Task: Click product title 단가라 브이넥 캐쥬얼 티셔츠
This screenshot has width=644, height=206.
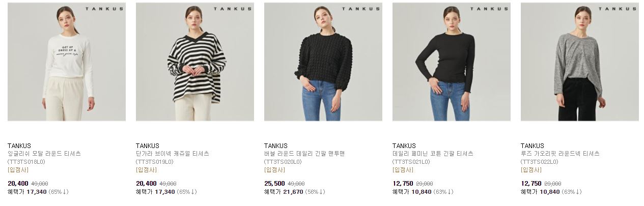Action: (x=173, y=154)
